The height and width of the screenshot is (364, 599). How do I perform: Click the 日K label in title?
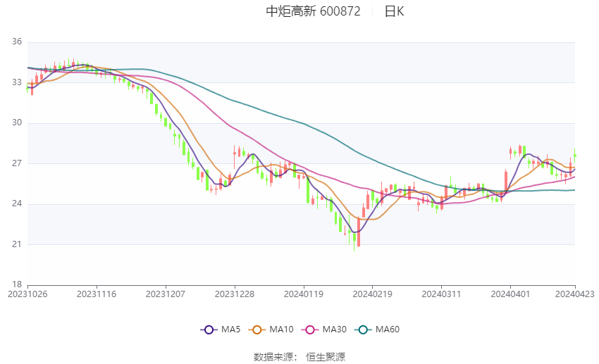click(x=394, y=11)
